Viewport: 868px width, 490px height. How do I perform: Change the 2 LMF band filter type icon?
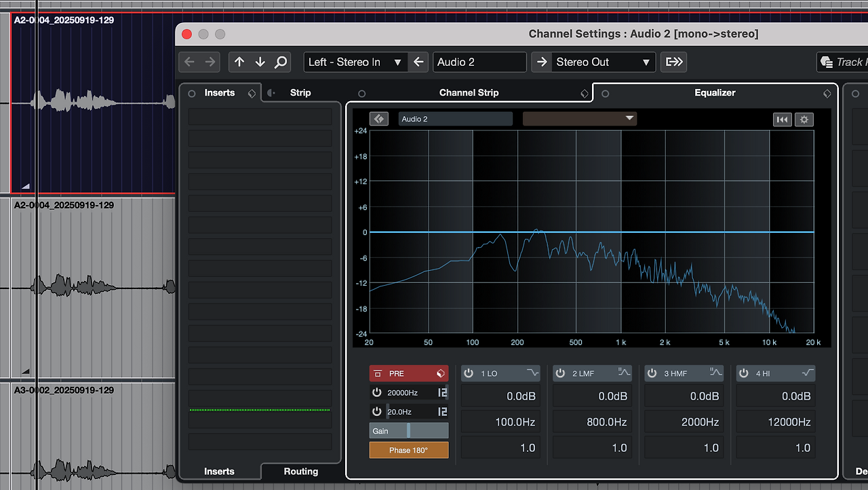point(625,373)
